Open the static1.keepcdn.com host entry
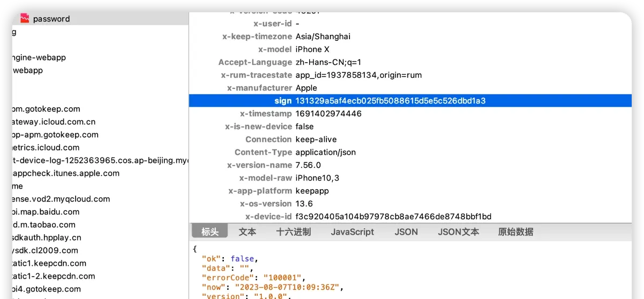644x299 pixels. coord(49,263)
